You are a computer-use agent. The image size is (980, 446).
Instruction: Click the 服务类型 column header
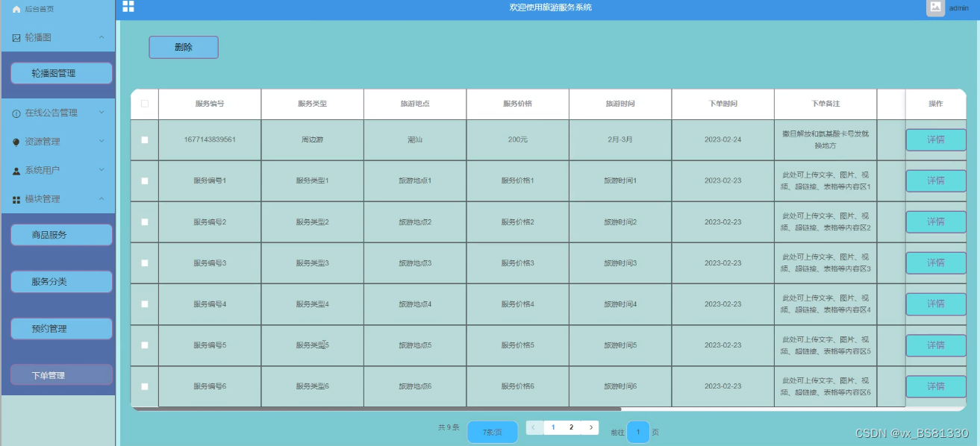[312, 104]
